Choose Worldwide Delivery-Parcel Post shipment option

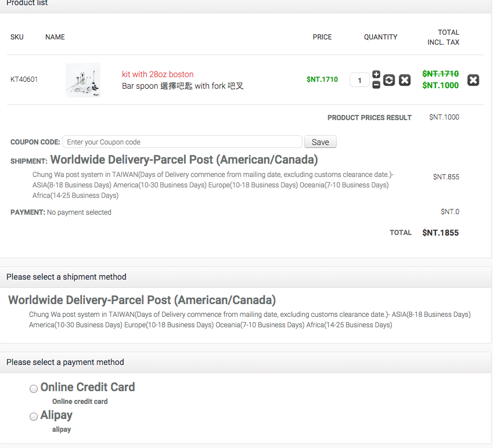(142, 301)
